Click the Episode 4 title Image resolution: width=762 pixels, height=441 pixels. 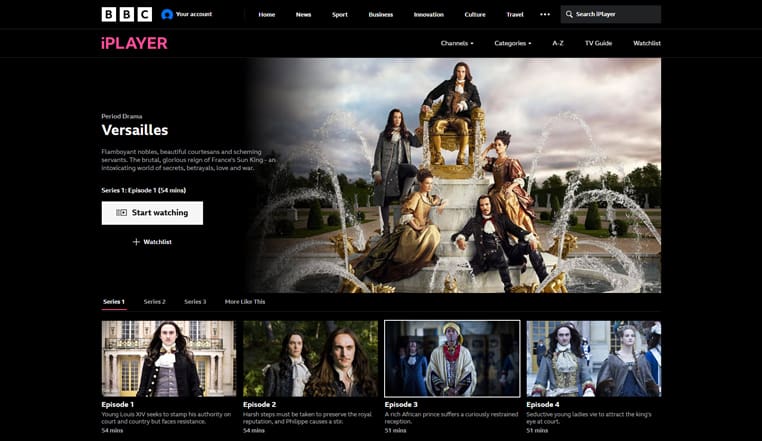543,405
